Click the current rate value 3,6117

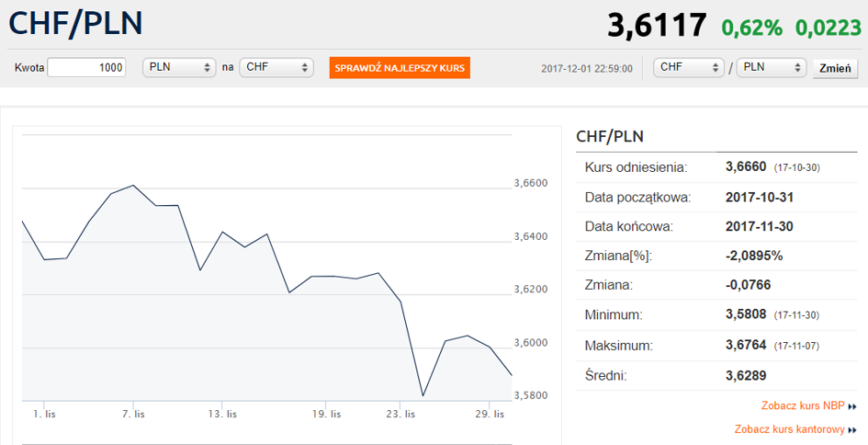pyautogui.click(x=657, y=26)
